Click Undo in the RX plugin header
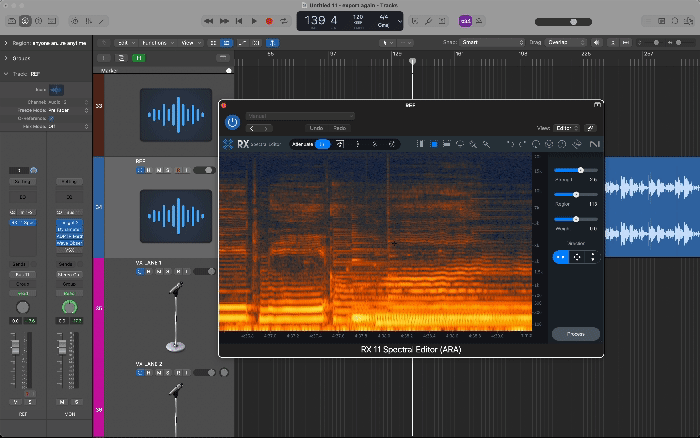 pyautogui.click(x=316, y=128)
